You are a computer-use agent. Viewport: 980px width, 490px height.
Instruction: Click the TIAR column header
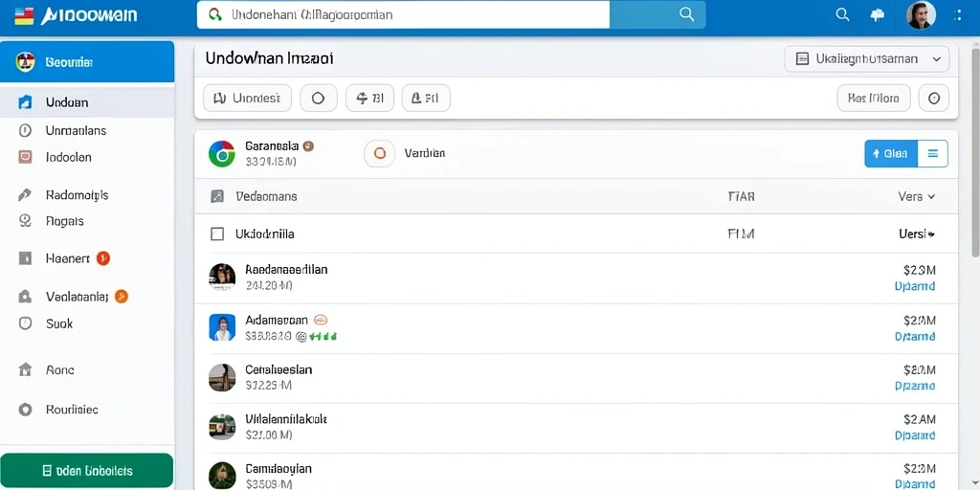pyautogui.click(x=742, y=196)
